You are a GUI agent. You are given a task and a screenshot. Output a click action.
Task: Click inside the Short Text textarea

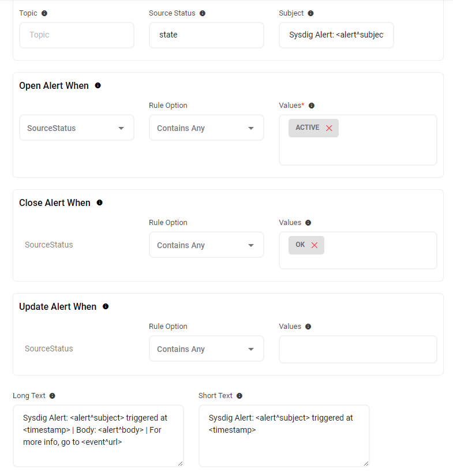point(283,436)
